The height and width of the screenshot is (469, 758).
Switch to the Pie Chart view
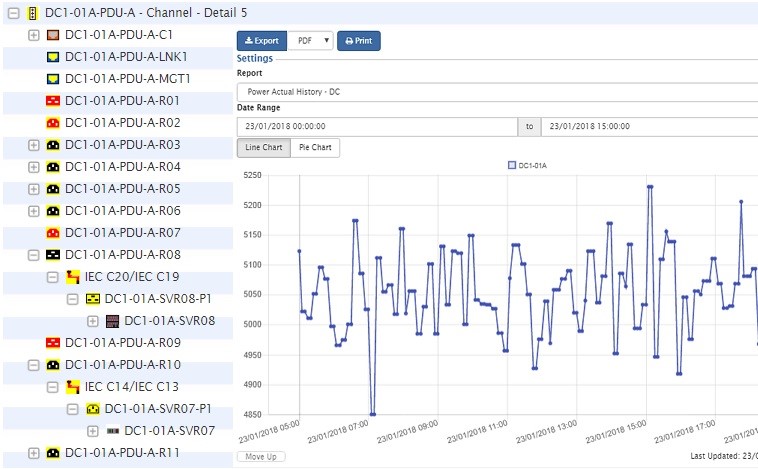click(x=315, y=148)
